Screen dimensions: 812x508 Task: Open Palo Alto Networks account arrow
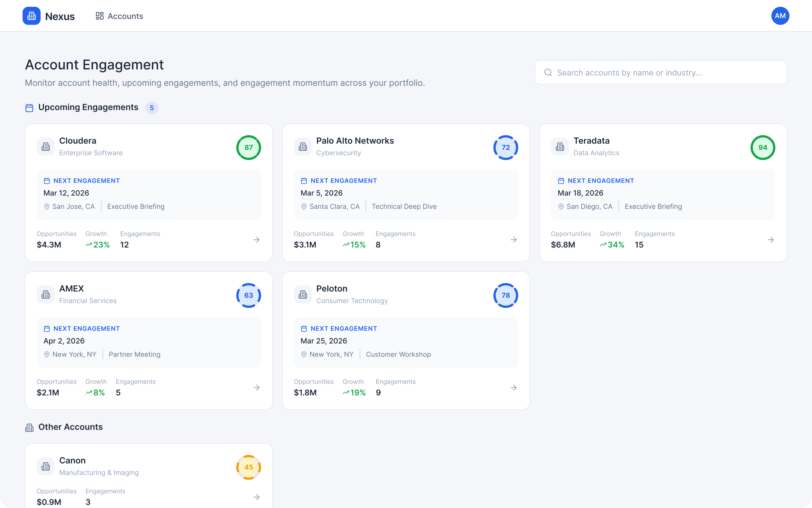click(514, 240)
